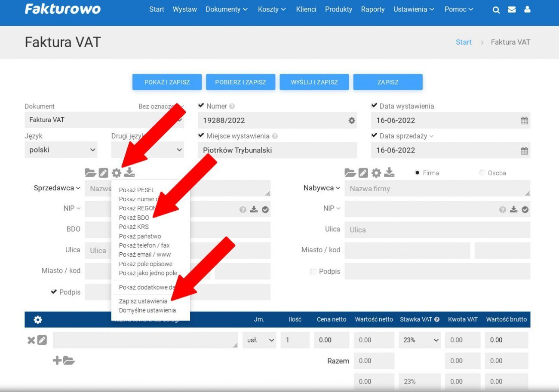
Task: Select Pokaż BDO from the menu
Action: coord(134,217)
